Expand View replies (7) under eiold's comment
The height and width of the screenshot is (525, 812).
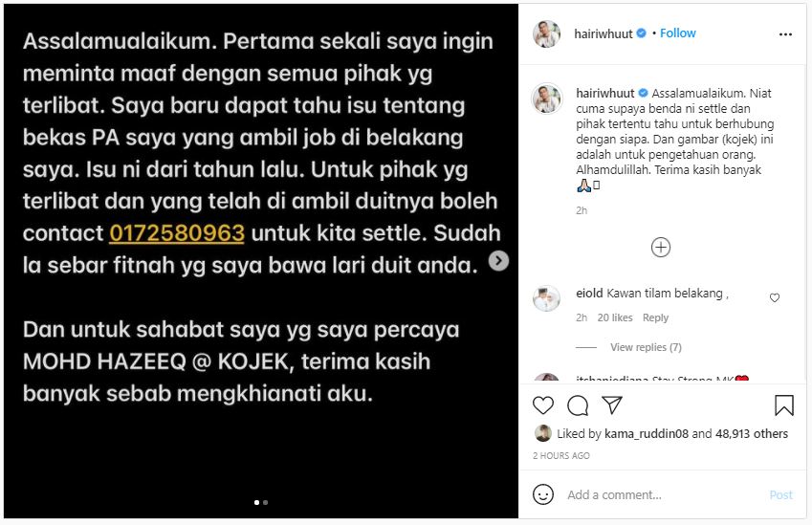point(646,347)
